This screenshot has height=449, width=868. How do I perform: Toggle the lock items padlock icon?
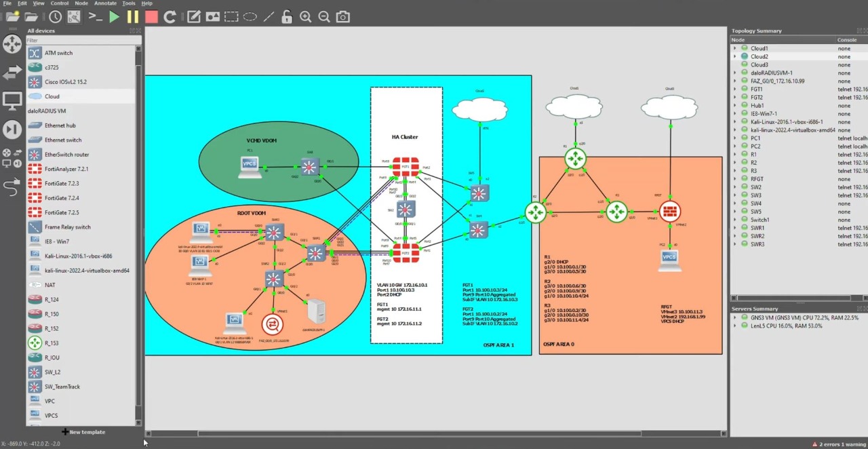(287, 17)
